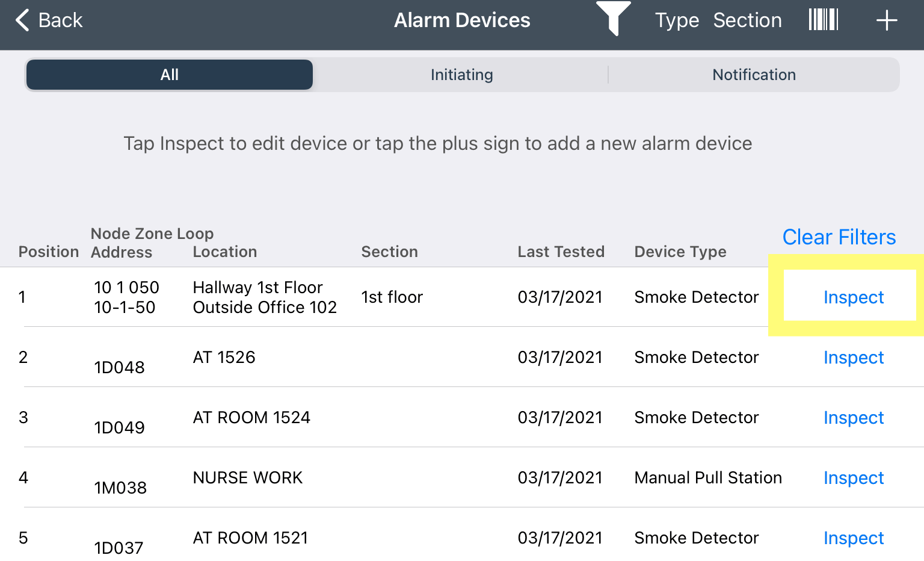924x561 pixels.
Task: Open the barcode scanning tool
Action: click(x=823, y=19)
